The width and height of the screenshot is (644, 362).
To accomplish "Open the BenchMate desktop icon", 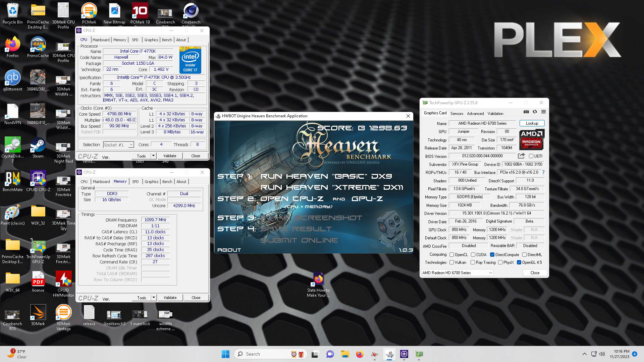I will 12,181.
